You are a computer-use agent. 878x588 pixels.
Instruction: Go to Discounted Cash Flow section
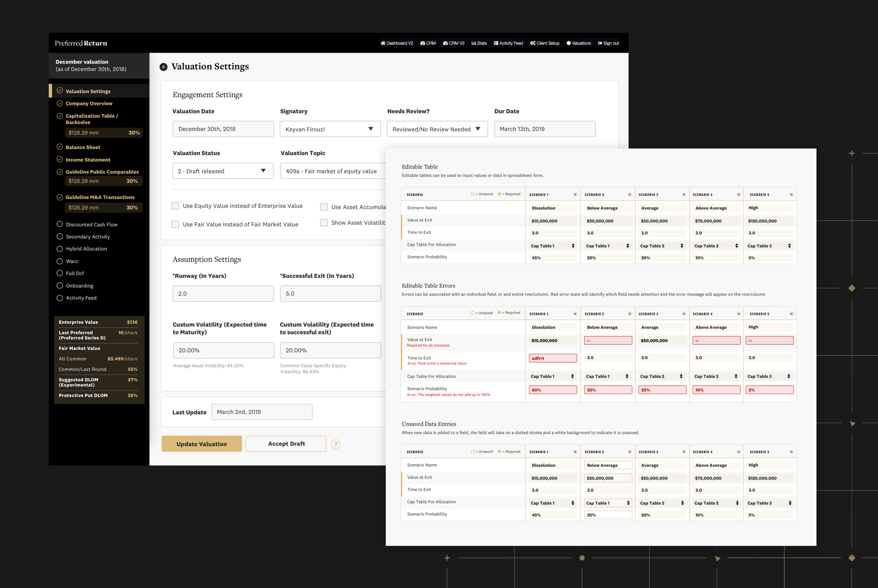92,225
